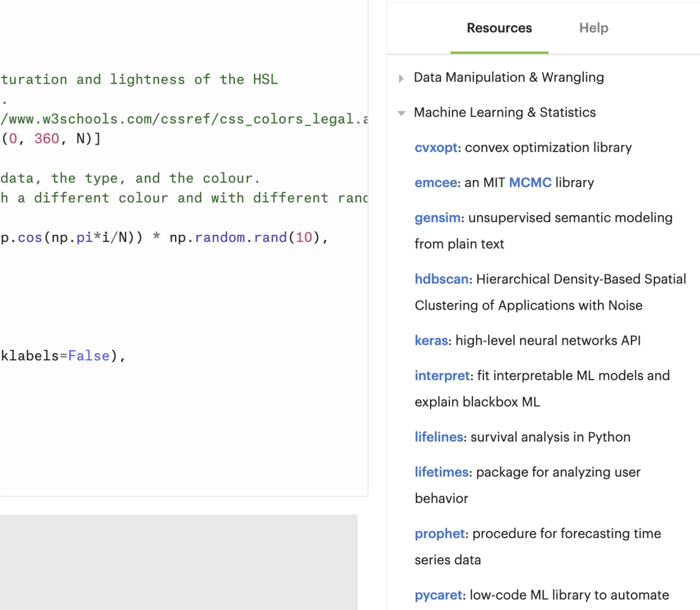Open the hdbscan clustering library link
The image size is (700, 610).
point(442,279)
